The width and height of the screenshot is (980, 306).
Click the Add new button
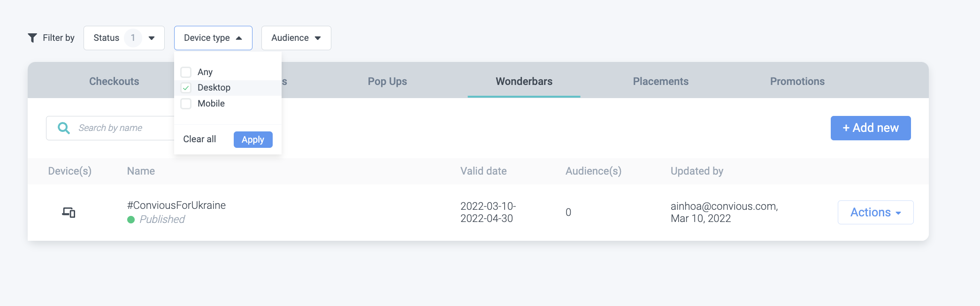[x=870, y=128]
